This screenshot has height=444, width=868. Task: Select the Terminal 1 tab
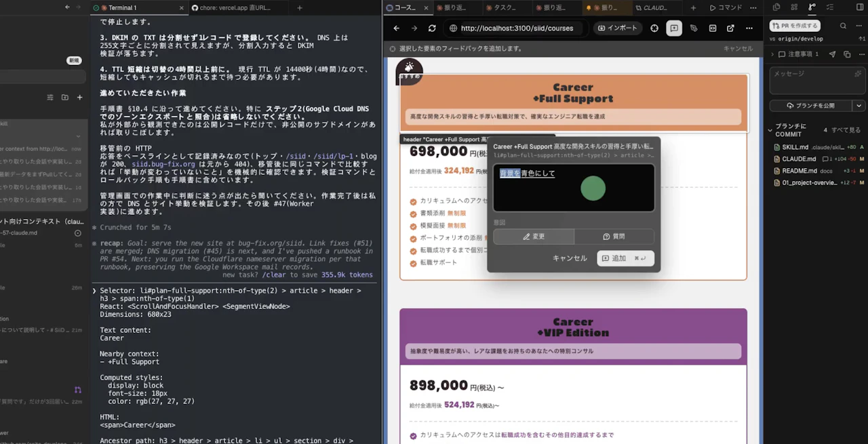[138, 8]
